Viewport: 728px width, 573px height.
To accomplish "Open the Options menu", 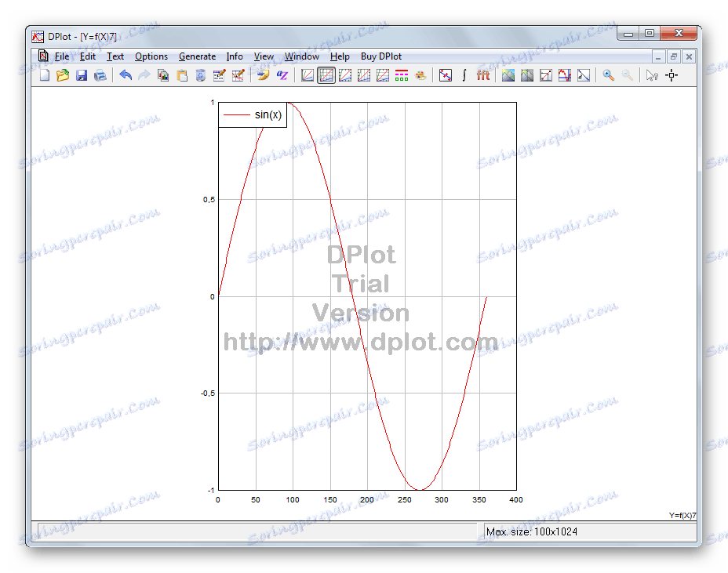I will 151,56.
